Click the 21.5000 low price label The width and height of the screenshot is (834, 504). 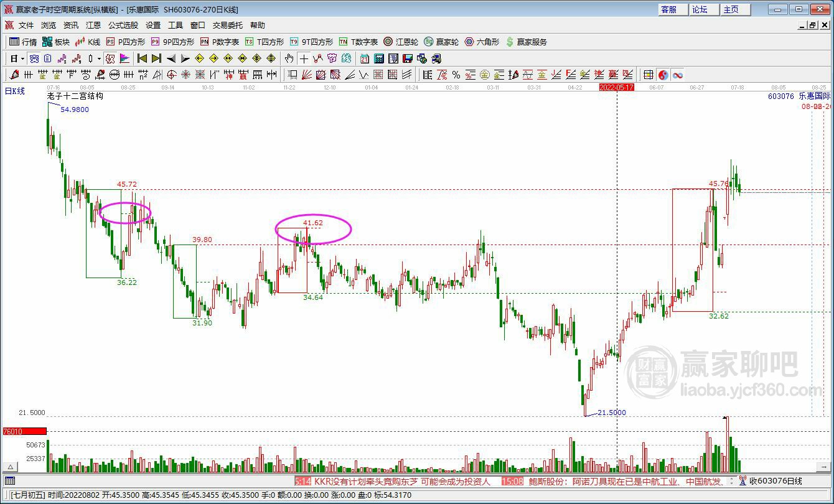pos(612,413)
